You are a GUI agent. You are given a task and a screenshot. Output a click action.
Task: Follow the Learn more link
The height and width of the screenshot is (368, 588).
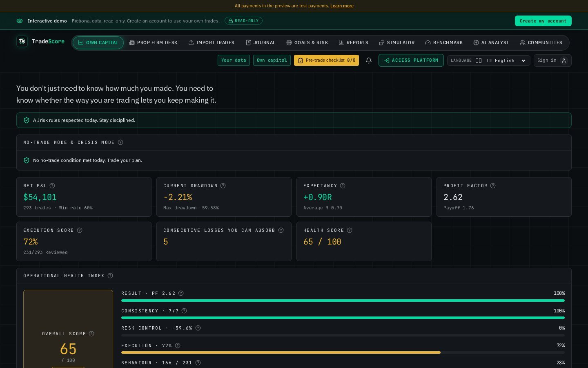pyautogui.click(x=342, y=6)
